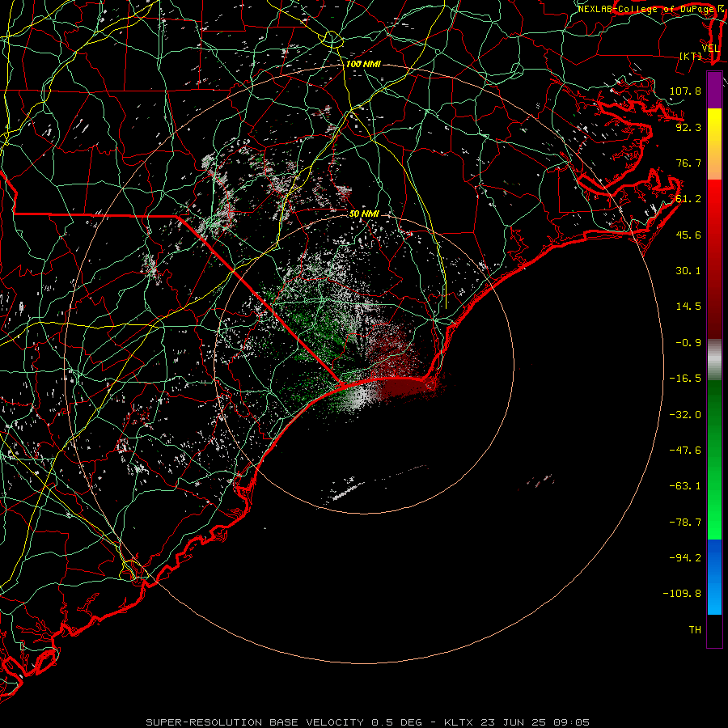Click the -0.9 scale value
Viewport: 728px width, 728px height.
click(688, 343)
